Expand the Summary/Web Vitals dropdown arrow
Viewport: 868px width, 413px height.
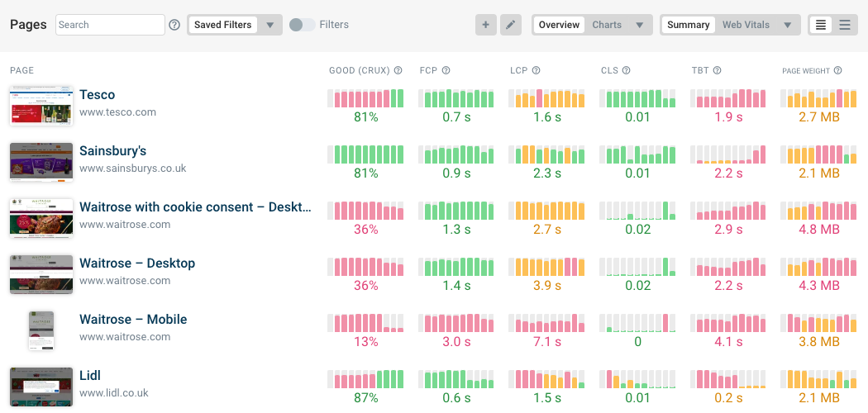788,25
